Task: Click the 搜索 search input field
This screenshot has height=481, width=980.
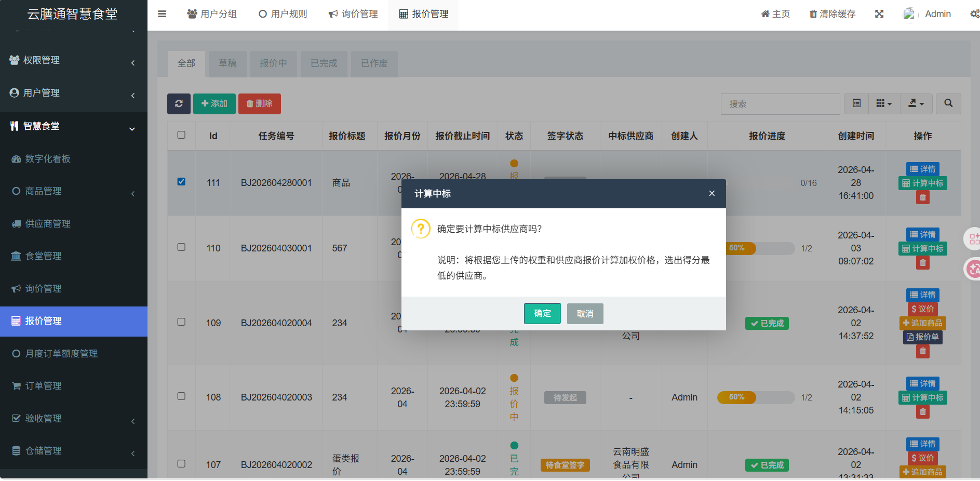Action: tap(780, 104)
